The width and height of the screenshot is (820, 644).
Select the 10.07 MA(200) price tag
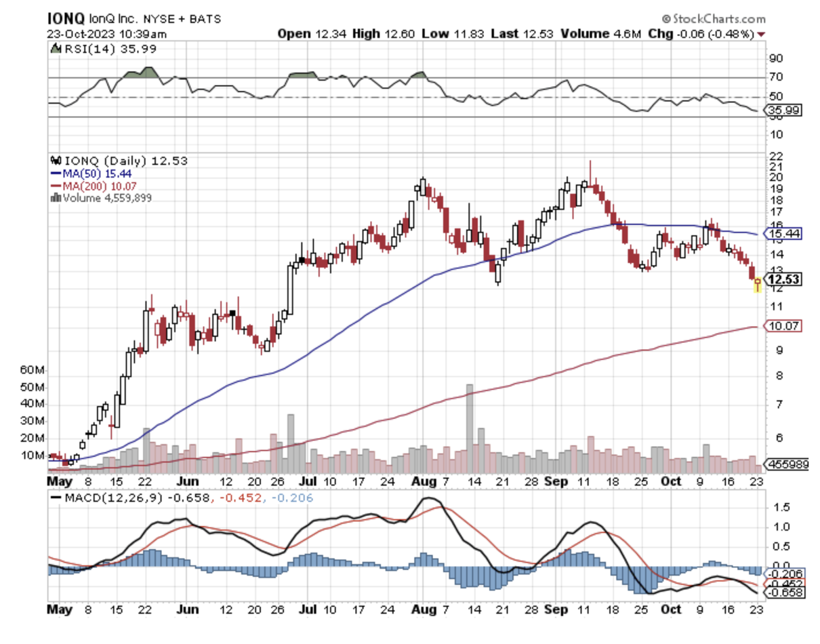(x=783, y=327)
